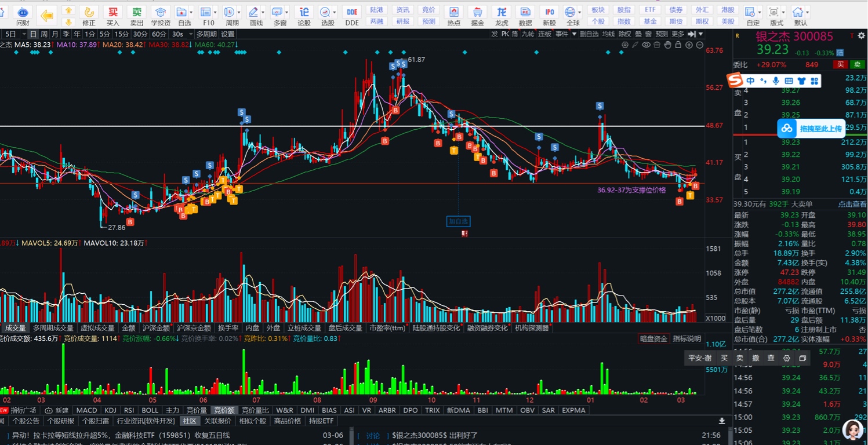Toggle the chart lock icon
The width and height of the screenshot is (868, 445).
[x=678, y=45]
